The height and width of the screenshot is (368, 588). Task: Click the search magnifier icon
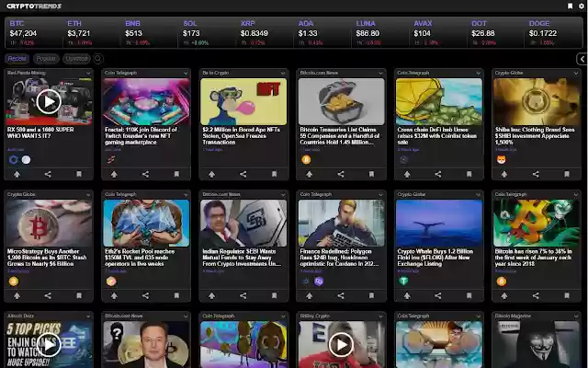[98, 59]
